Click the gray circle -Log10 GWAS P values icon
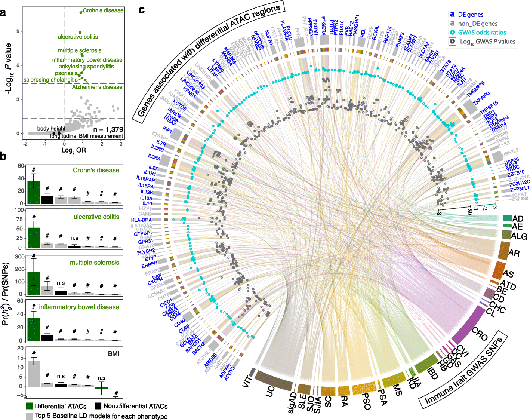530x420 pixels. (x=452, y=42)
